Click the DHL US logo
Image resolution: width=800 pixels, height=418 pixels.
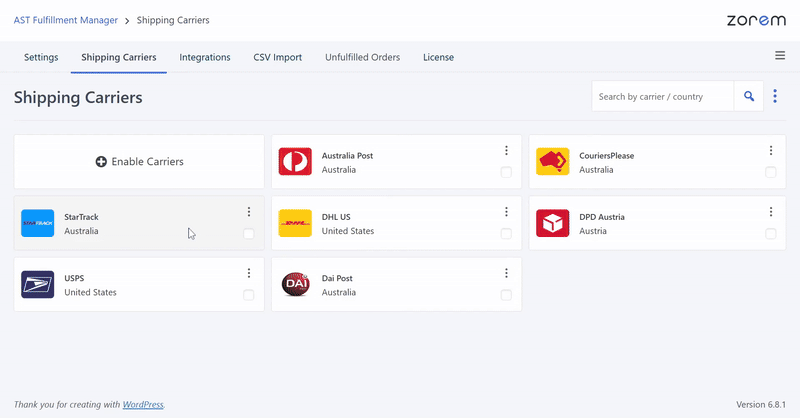295,223
